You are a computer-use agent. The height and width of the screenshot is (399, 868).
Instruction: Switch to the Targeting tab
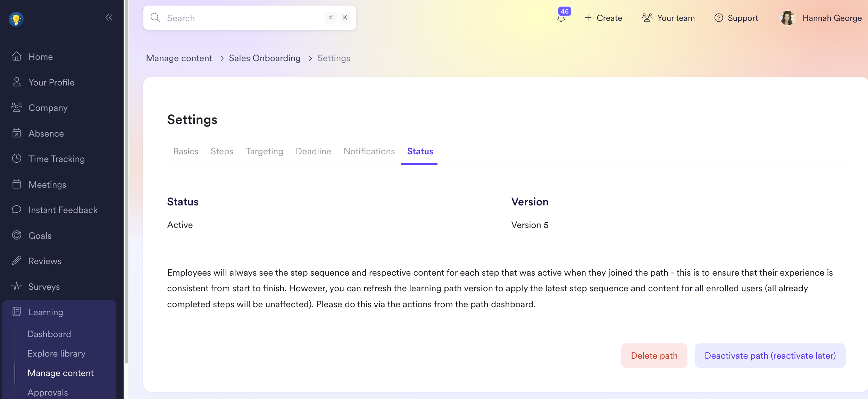point(264,152)
